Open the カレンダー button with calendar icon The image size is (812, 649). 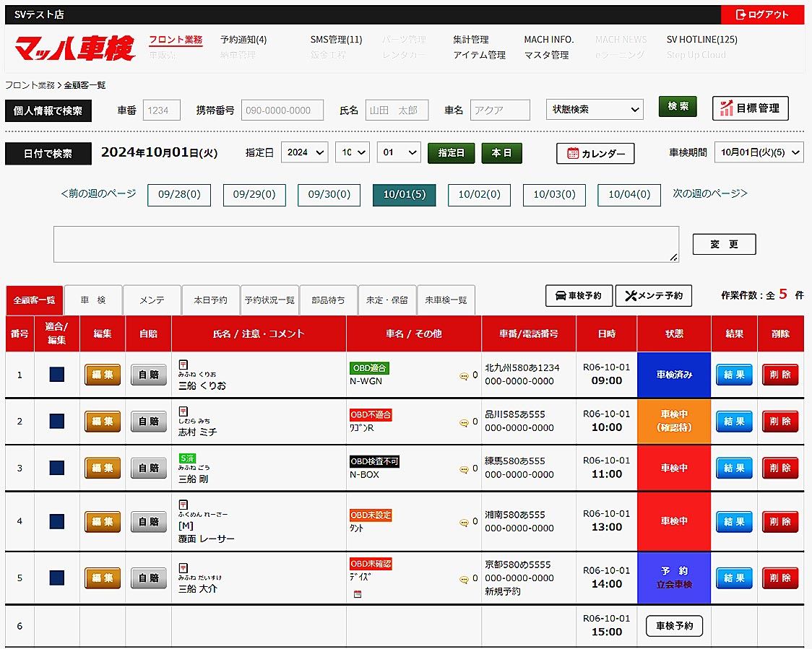coord(595,154)
